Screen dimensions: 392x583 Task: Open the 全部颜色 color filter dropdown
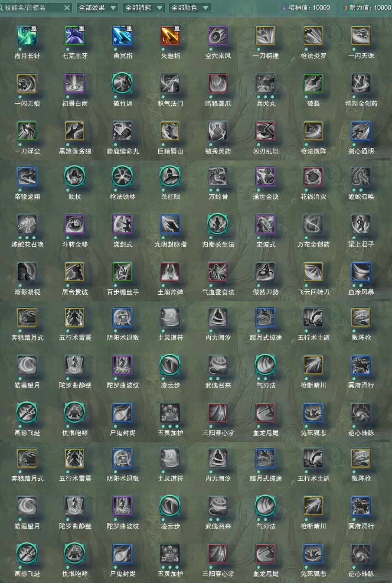pos(190,8)
